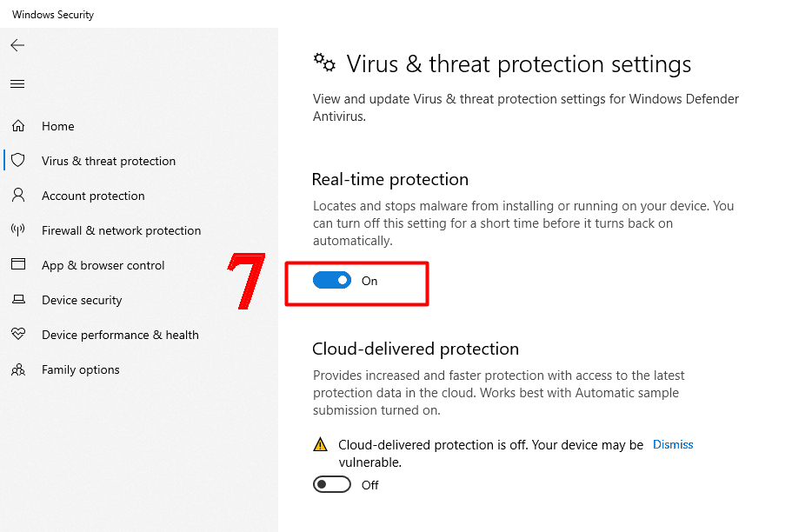Image resolution: width=792 pixels, height=532 pixels.
Task: Enable Cloud-delivered protection toggle
Action: click(332, 485)
